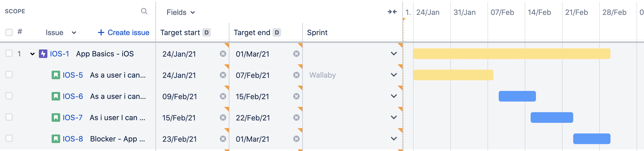Open the scope search magnifier icon
Image resolution: width=644 pixels, height=151 pixels.
pos(144,11)
